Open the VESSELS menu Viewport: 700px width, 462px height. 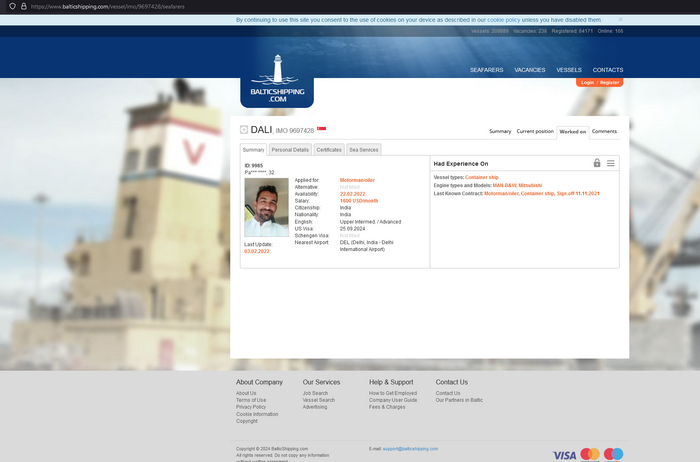[x=569, y=70]
